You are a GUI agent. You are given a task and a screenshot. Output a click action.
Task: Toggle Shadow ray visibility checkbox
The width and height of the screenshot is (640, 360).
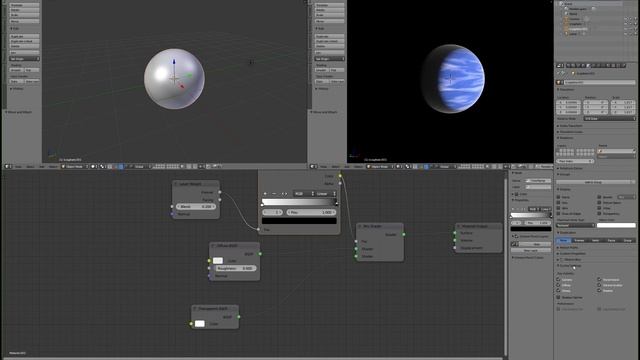point(599,290)
